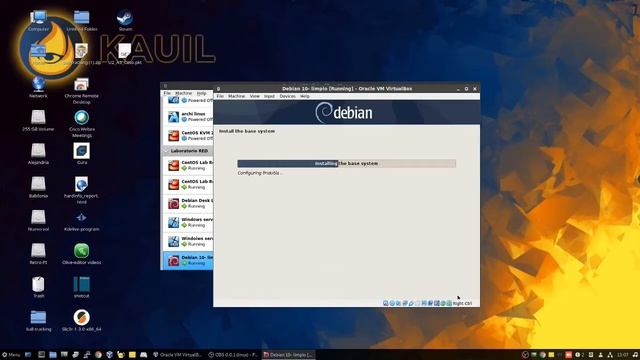Select the Debian 10 running virtual machine entry
The height and width of the screenshot is (360, 640).
point(188,260)
